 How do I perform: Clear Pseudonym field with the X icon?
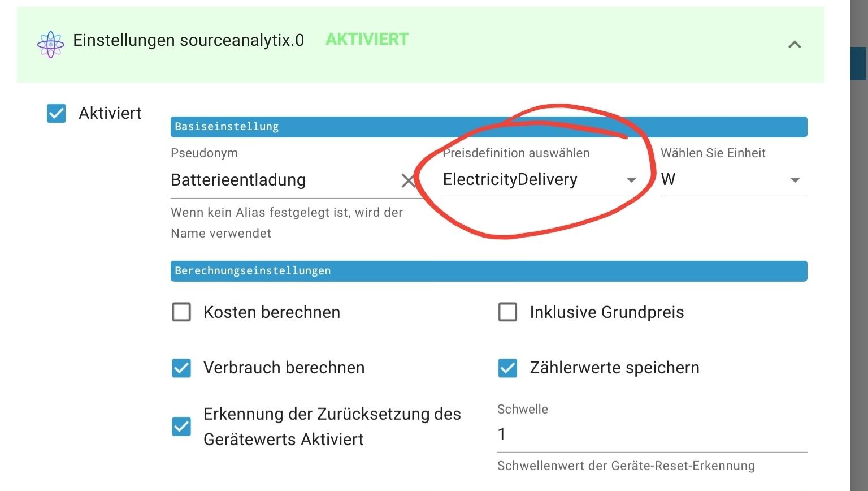point(408,181)
